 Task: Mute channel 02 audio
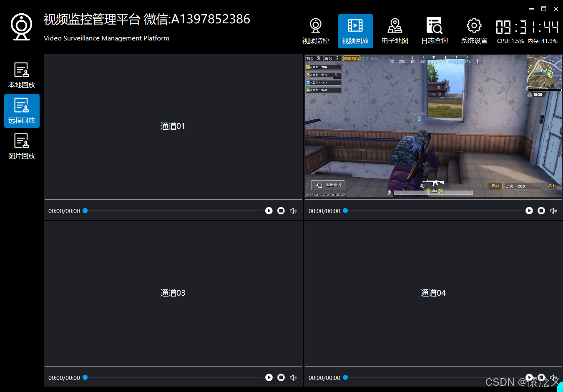[553, 211]
